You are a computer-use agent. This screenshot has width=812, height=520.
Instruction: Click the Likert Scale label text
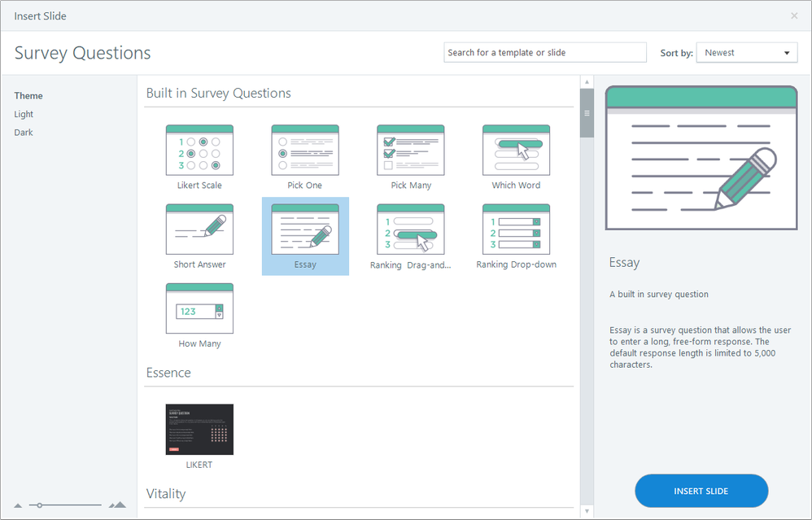point(199,186)
